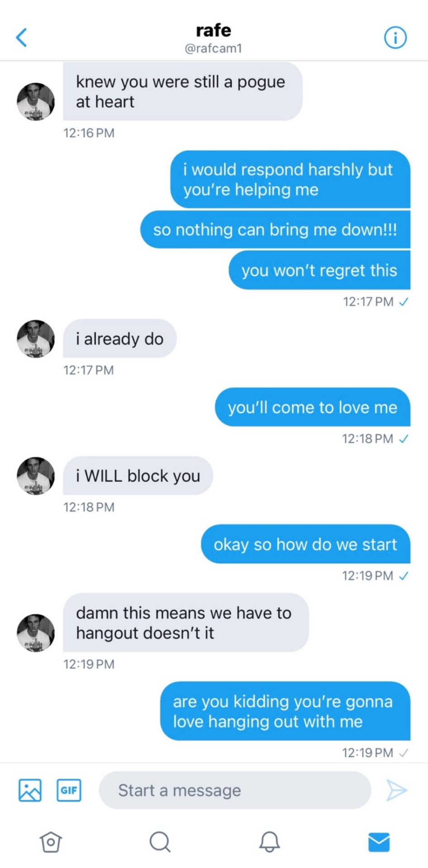The width and height of the screenshot is (428, 868).
Task: Tap the send message arrow
Action: [397, 790]
